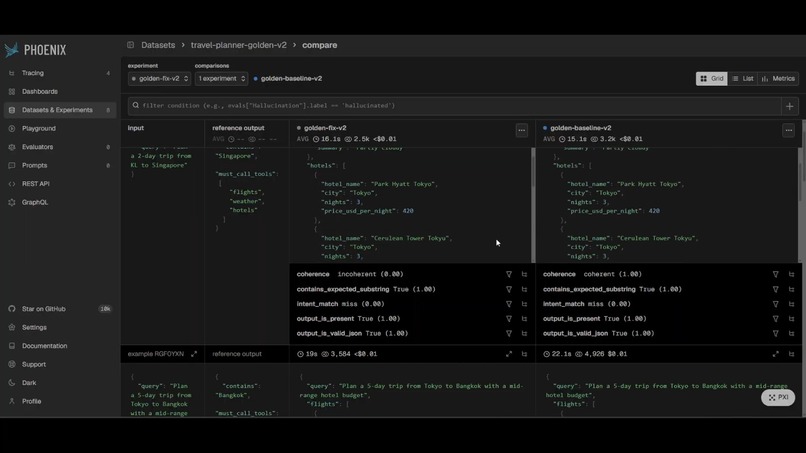Viewport: 806px width, 453px height.
Task: View trace for coherence coherent annotation
Action: click(791, 275)
